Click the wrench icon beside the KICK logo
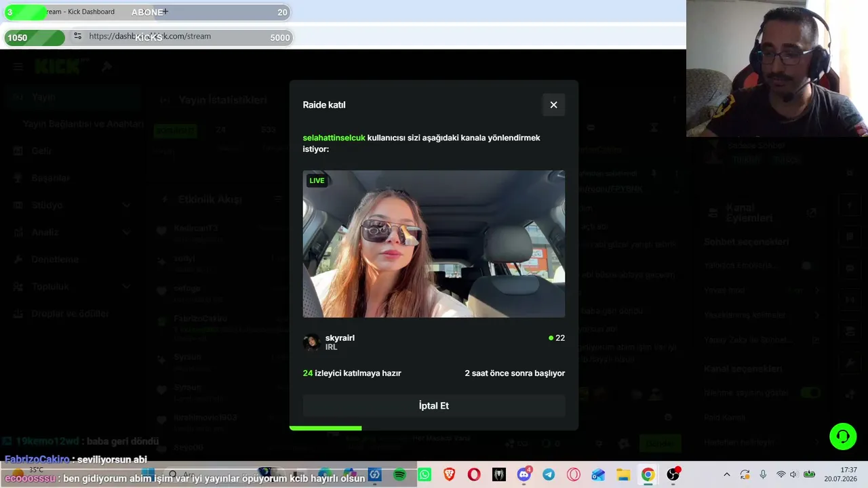 [106, 66]
